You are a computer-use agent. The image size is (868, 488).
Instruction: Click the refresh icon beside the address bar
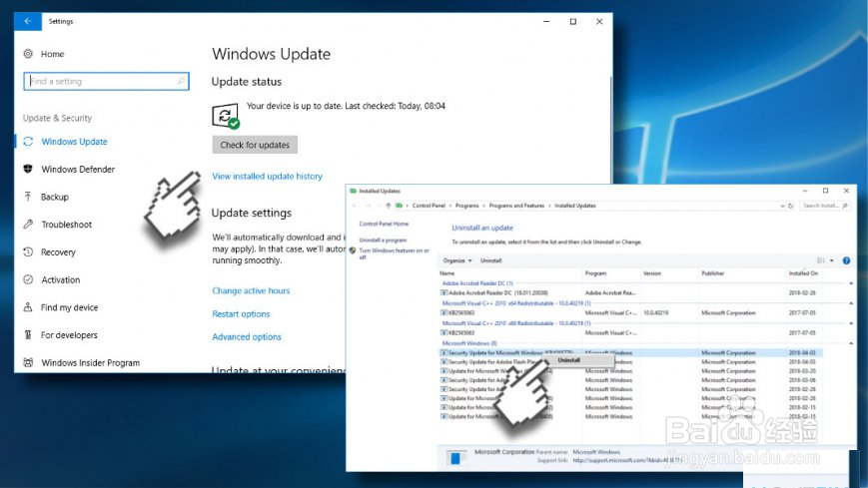pos(790,206)
